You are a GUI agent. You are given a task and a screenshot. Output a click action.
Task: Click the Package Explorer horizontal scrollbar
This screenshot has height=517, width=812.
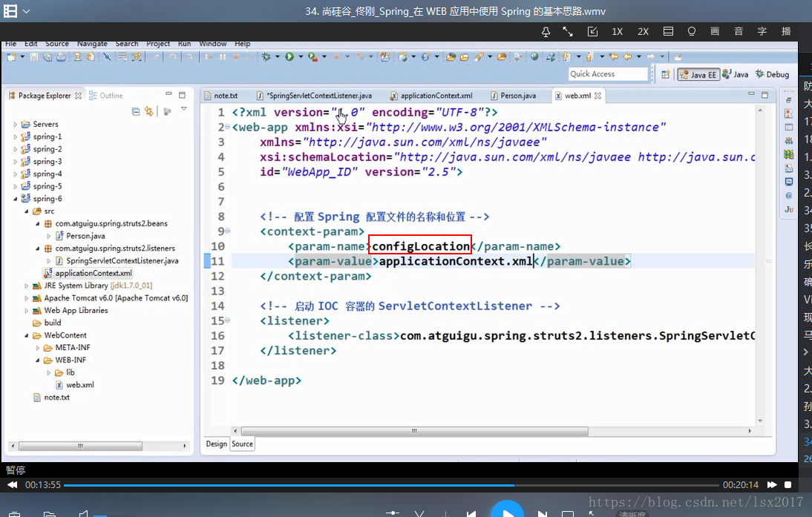(80, 446)
